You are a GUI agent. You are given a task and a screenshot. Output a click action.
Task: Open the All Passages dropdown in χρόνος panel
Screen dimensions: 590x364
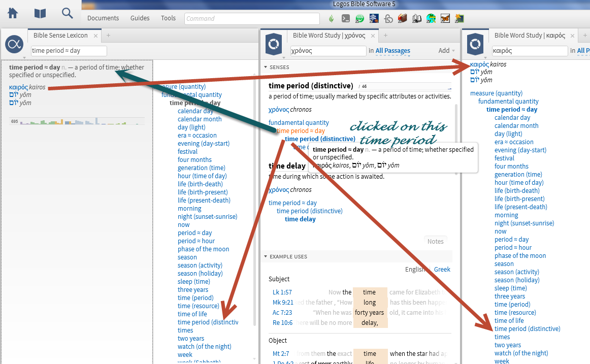tap(393, 50)
